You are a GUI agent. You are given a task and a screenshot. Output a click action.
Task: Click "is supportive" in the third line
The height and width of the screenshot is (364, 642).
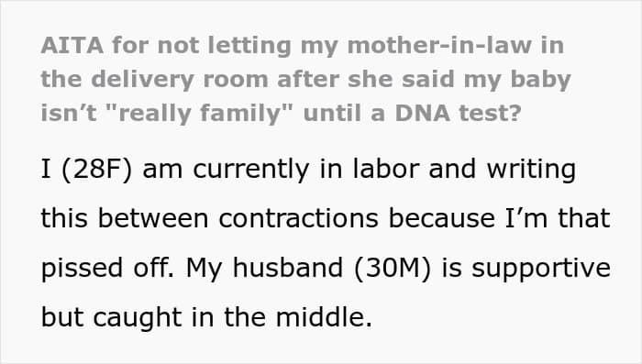(526, 269)
